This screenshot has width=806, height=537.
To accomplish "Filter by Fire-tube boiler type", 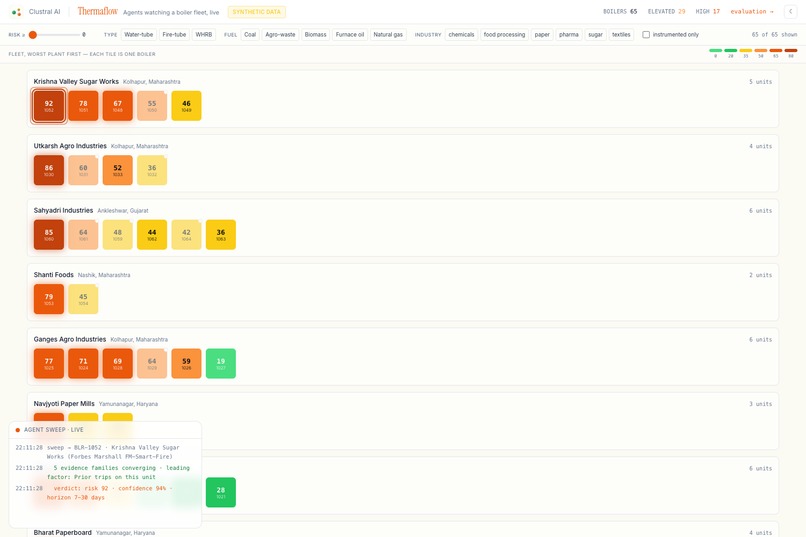I will pos(174,34).
